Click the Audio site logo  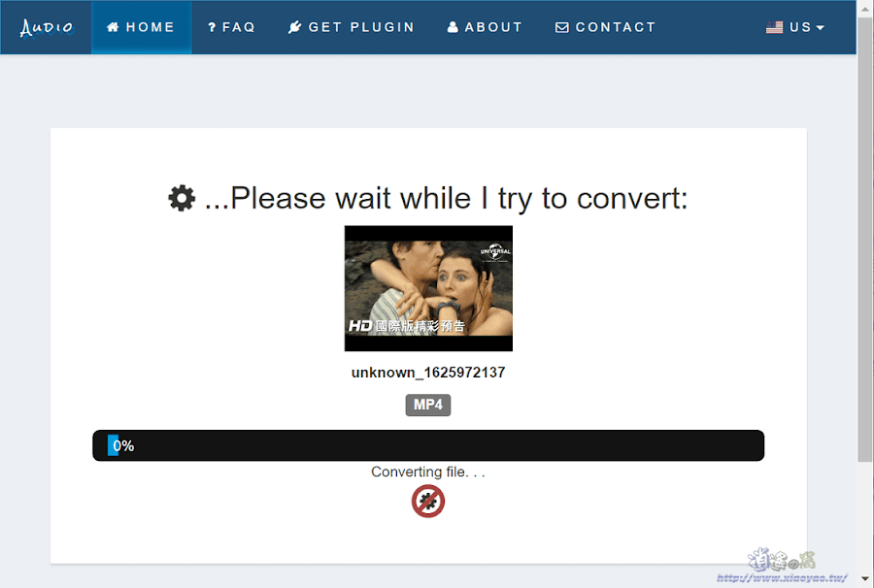[x=47, y=27]
